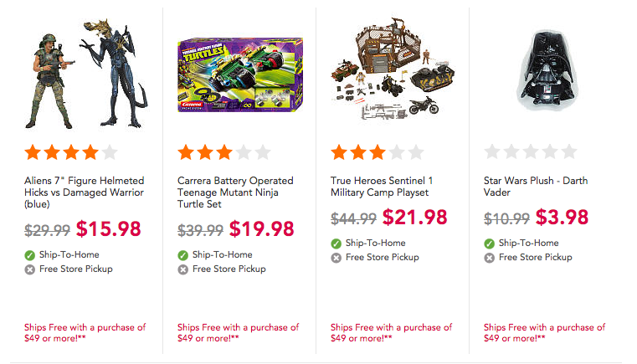This screenshot has height=364, width=637.
Task: Open Star Wars Plush - Darth Vader link
Action: coord(536,187)
